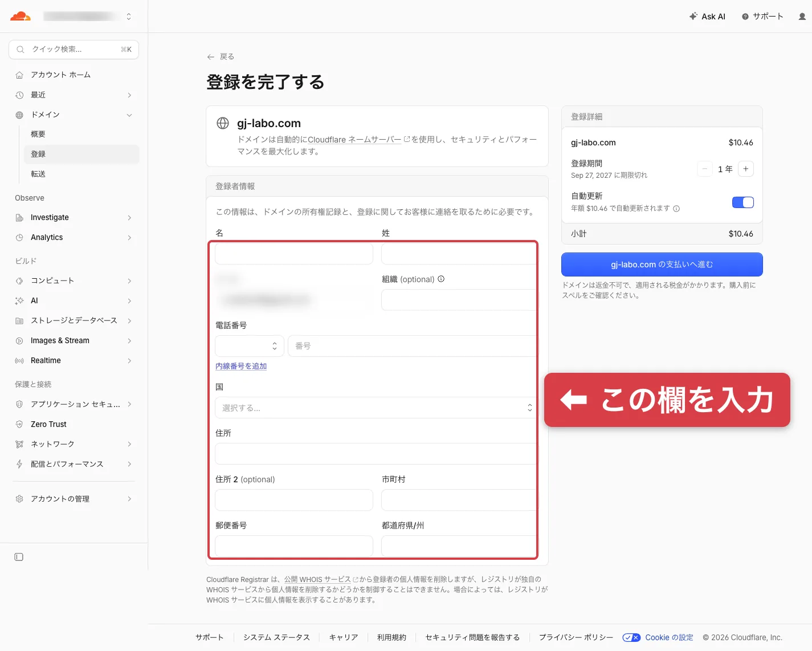Image resolution: width=812 pixels, height=651 pixels.
Task: Click the 番号 phone number field
Action: [x=413, y=346]
